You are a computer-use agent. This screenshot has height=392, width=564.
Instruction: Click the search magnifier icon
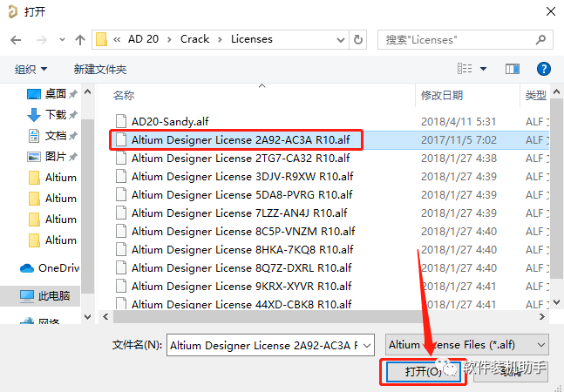(541, 39)
